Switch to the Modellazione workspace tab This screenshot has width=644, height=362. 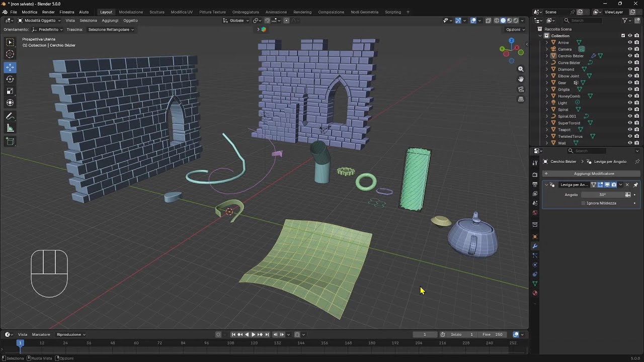click(131, 12)
